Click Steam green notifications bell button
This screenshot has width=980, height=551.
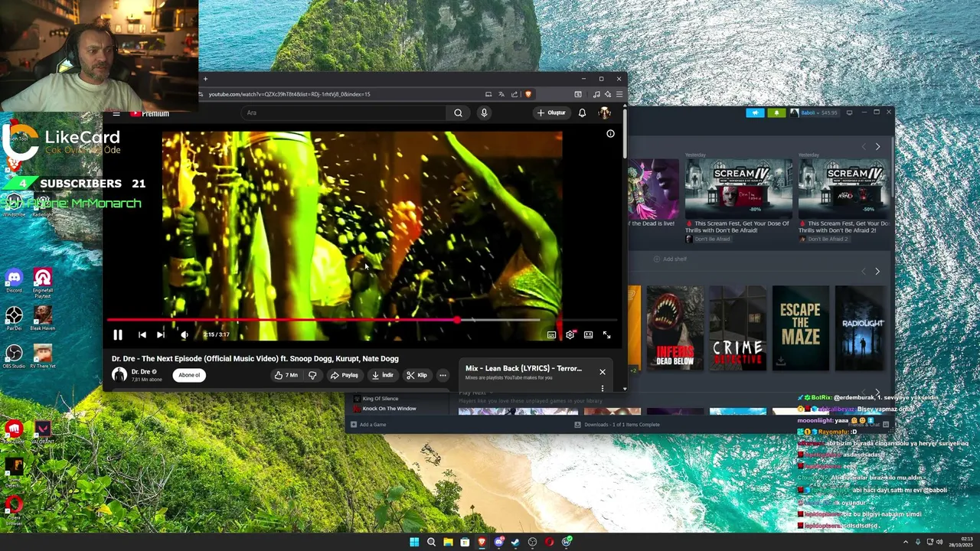point(776,112)
